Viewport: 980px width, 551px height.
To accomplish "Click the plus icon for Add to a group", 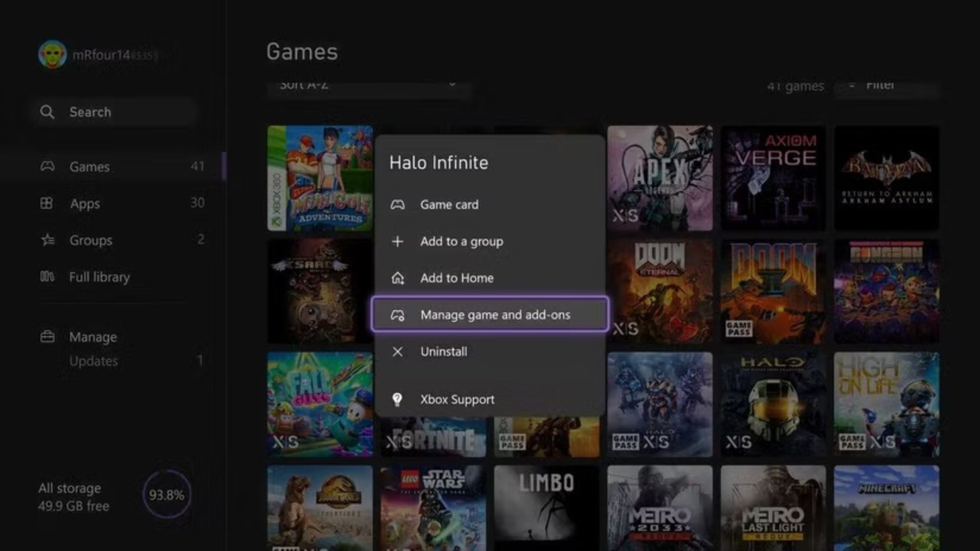I will pos(398,241).
